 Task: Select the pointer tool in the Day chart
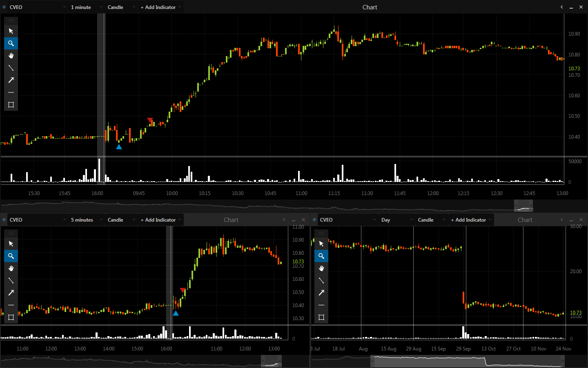click(x=321, y=244)
